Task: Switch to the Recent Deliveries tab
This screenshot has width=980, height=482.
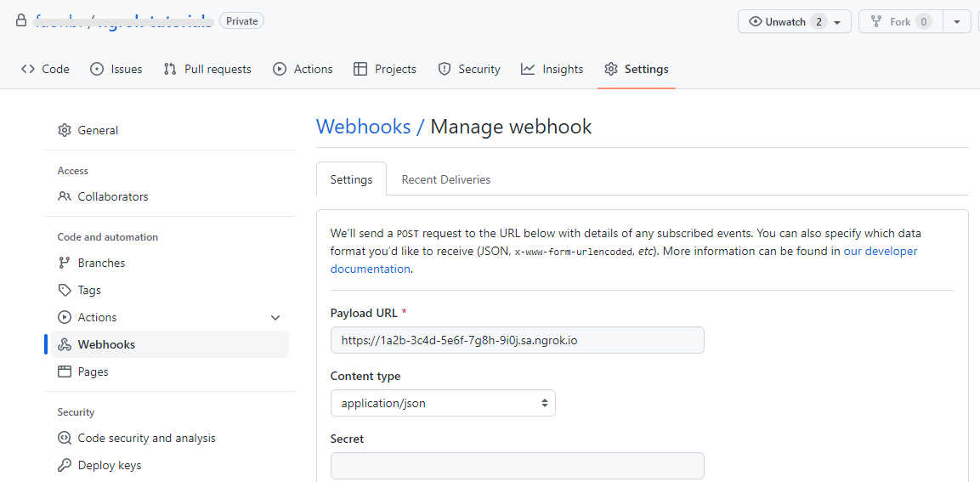Action: (445, 179)
